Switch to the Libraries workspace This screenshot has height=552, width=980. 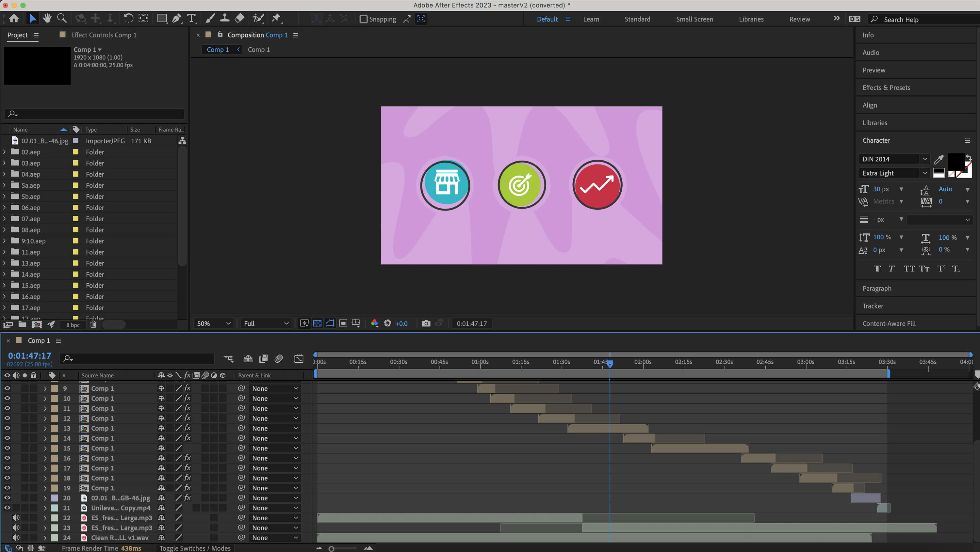(x=751, y=19)
